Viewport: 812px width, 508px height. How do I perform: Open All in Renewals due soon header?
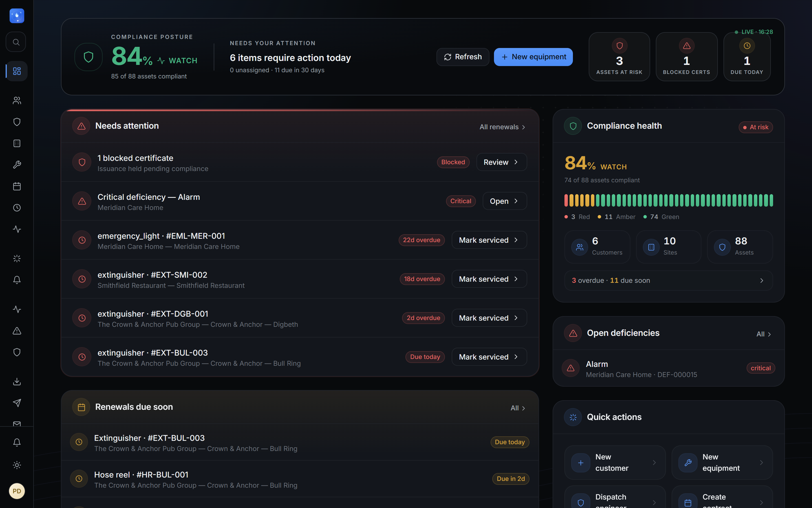518,408
